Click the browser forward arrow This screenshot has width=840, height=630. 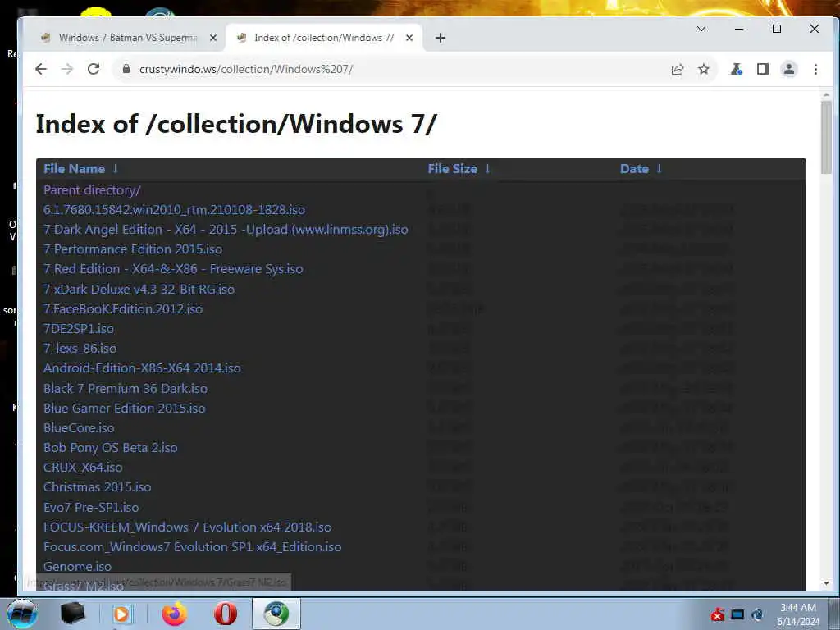[x=67, y=69]
